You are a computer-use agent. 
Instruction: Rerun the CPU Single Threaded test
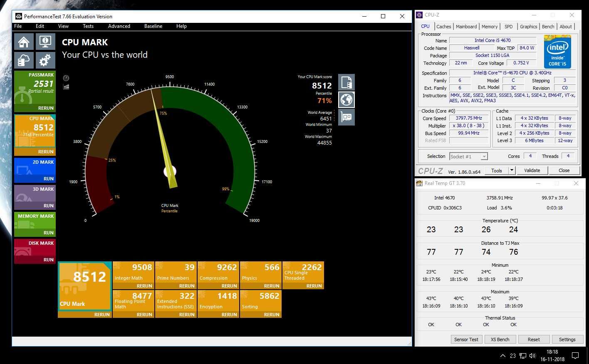click(314, 286)
